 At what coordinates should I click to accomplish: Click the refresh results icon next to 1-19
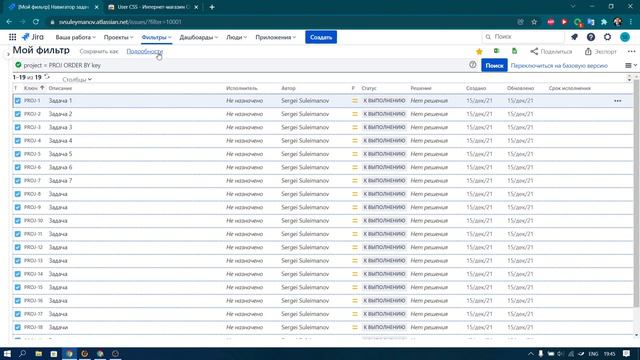pyautogui.click(x=47, y=77)
